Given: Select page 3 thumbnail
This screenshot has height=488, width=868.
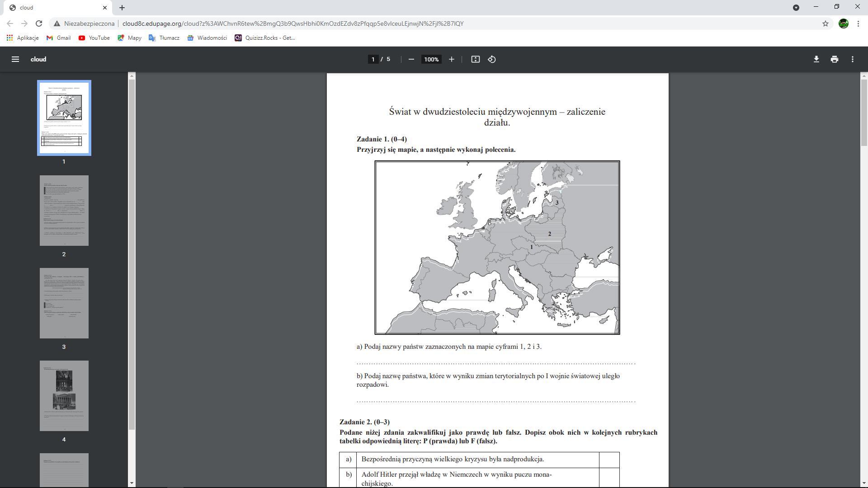Looking at the screenshot, I should point(64,303).
